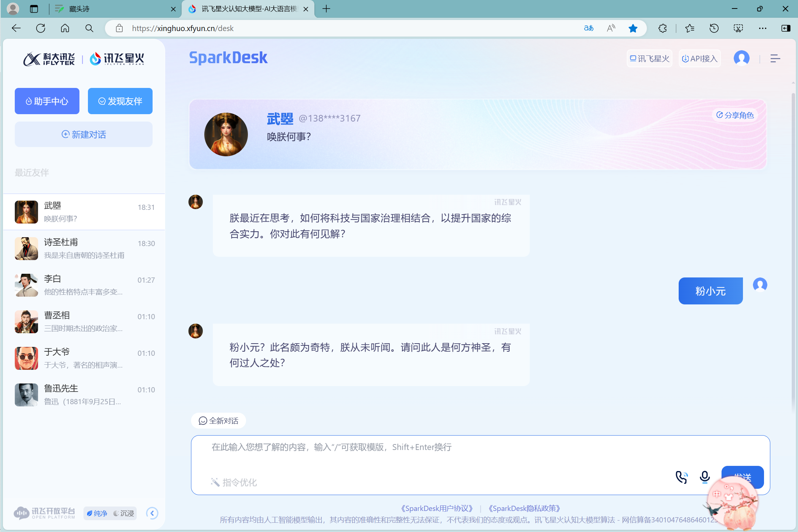This screenshot has width=798, height=532.
Task: Open the browser home page
Action: pyautogui.click(x=65, y=28)
